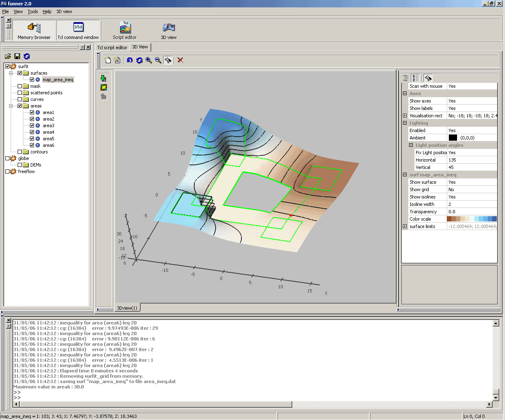
Task: Enable the mask checkbox
Action: (x=20, y=86)
